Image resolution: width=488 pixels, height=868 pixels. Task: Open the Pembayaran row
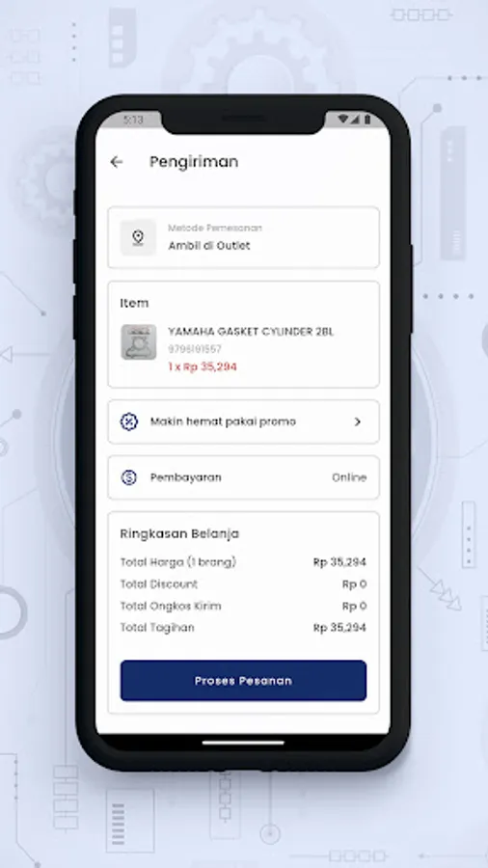243,477
